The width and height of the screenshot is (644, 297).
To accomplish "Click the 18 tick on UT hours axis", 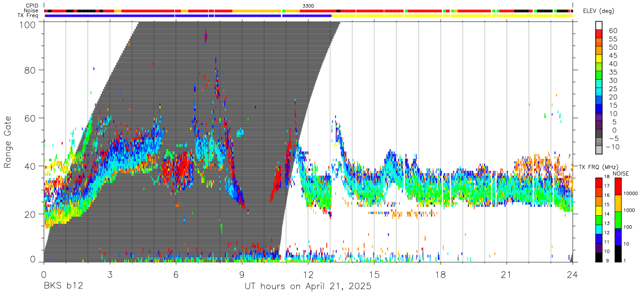I will coord(440,274).
